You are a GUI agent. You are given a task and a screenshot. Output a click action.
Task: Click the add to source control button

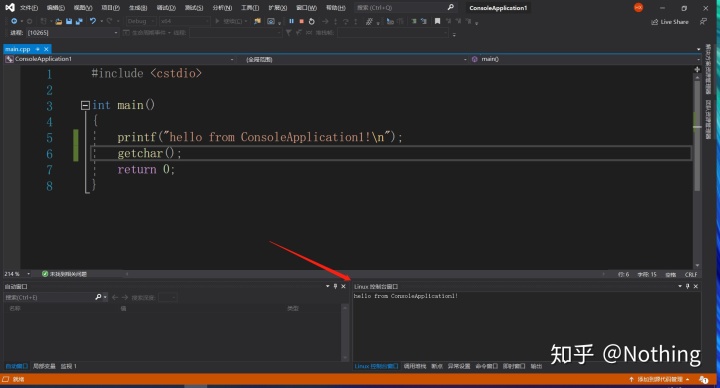click(x=659, y=379)
